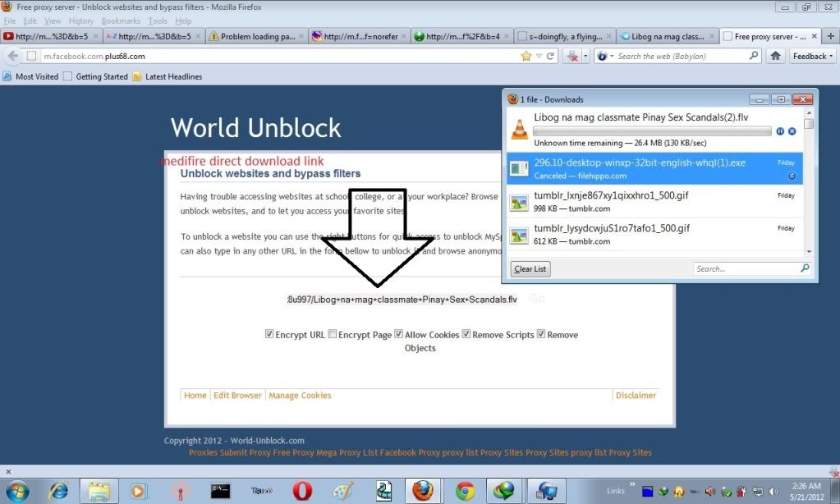The width and height of the screenshot is (840, 504).
Task: Click the downloads toolbar icon with red X
Action: pyautogui.click(x=572, y=56)
